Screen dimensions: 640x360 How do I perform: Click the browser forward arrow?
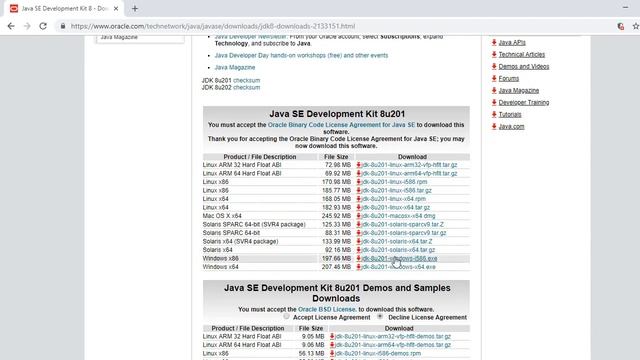pyautogui.click(x=27, y=26)
